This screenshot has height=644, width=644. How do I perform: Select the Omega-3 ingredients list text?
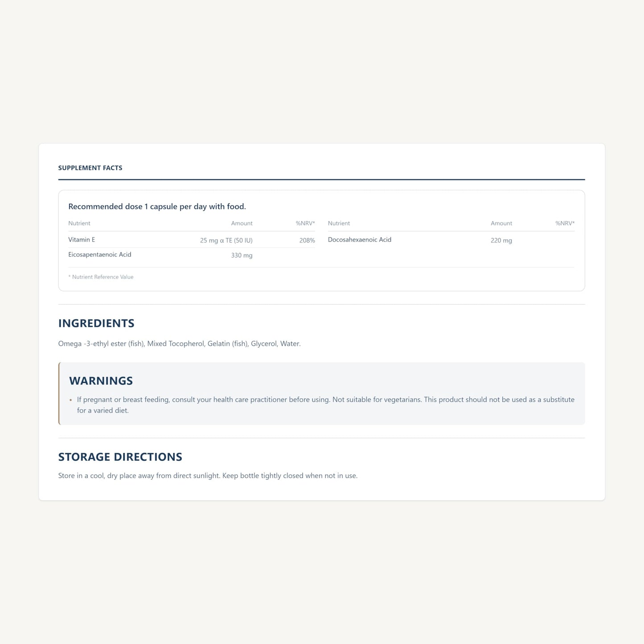point(180,344)
